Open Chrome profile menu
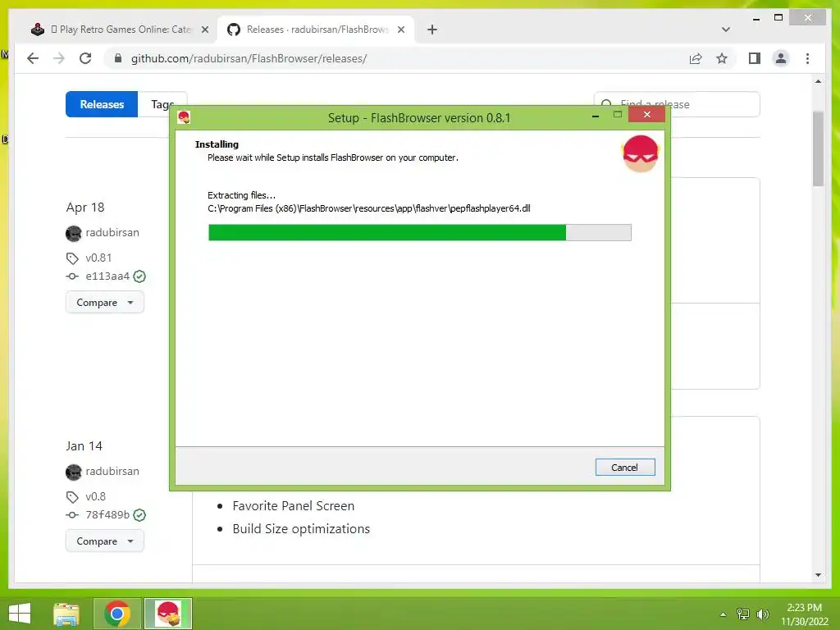This screenshot has width=840, height=630. tap(781, 58)
